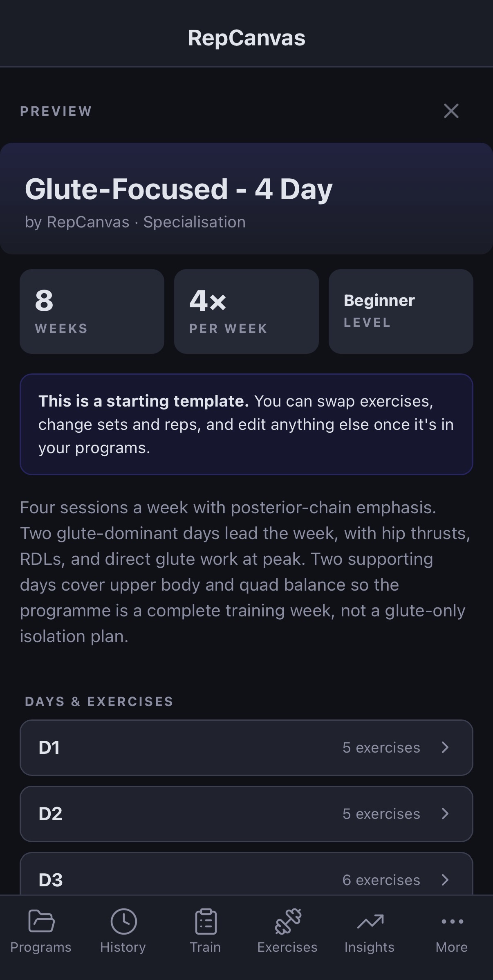Expand day D2 using its chevron
Viewport: 493px width, 980px height.
click(x=445, y=814)
